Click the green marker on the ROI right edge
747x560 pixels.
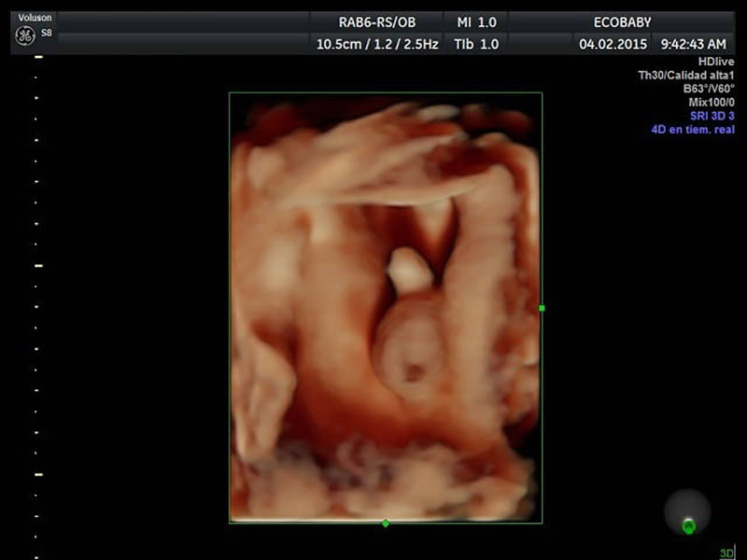[x=542, y=307]
